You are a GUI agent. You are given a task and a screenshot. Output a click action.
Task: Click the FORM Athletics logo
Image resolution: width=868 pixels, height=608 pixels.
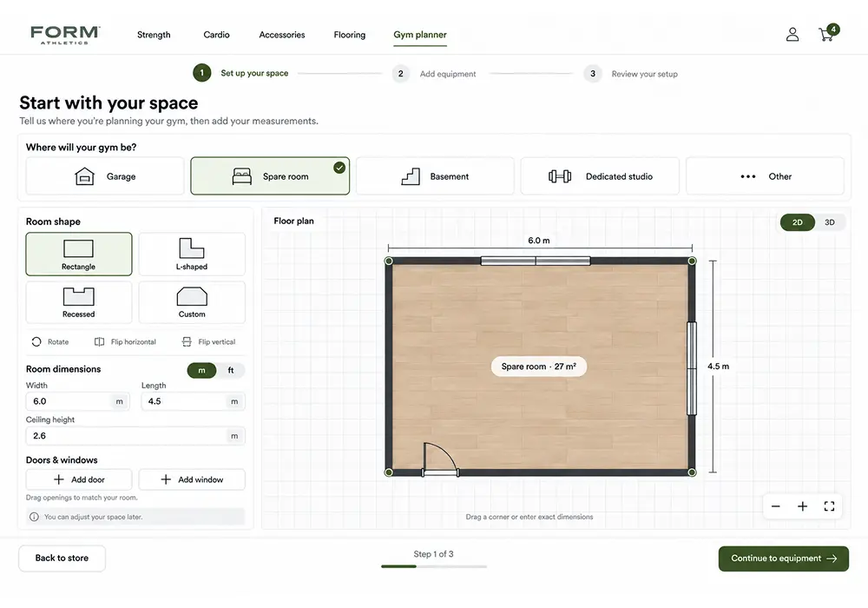tap(65, 35)
